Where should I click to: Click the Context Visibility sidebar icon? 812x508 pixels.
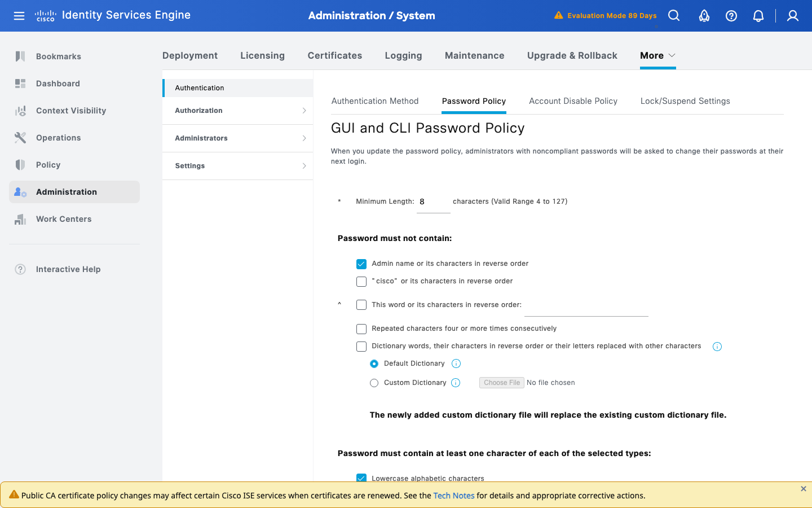(x=20, y=111)
